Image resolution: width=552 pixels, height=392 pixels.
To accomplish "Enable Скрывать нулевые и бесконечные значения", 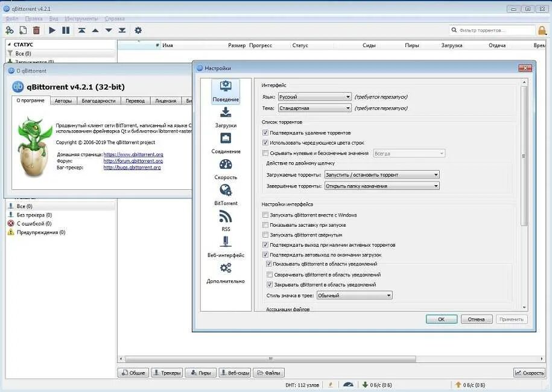I will pos(265,153).
